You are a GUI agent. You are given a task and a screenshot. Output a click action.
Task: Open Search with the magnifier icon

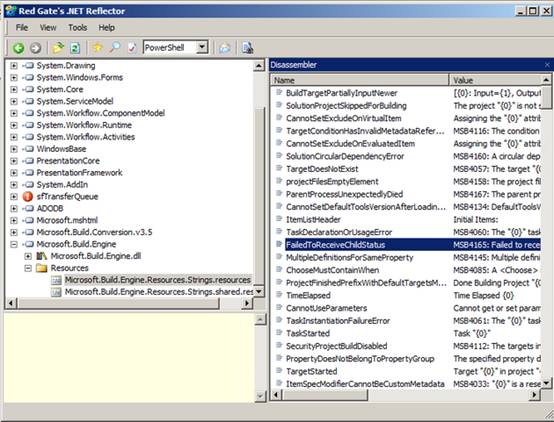115,47
